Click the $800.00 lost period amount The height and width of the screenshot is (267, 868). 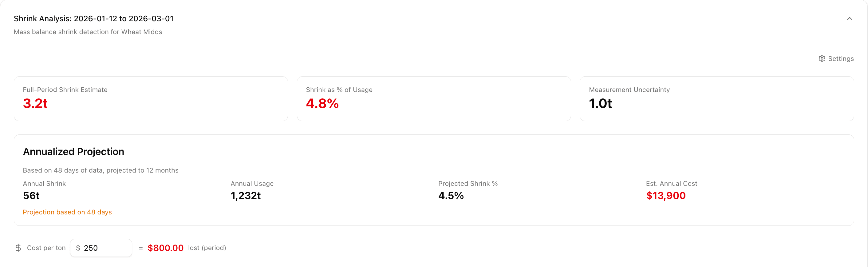[x=165, y=248]
